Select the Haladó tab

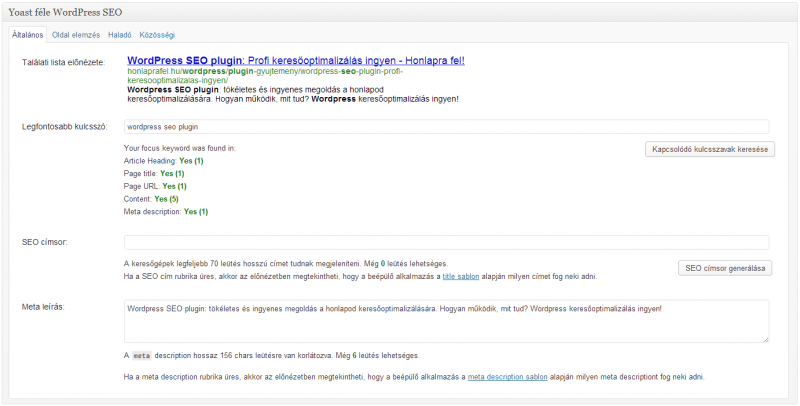[120, 35]
